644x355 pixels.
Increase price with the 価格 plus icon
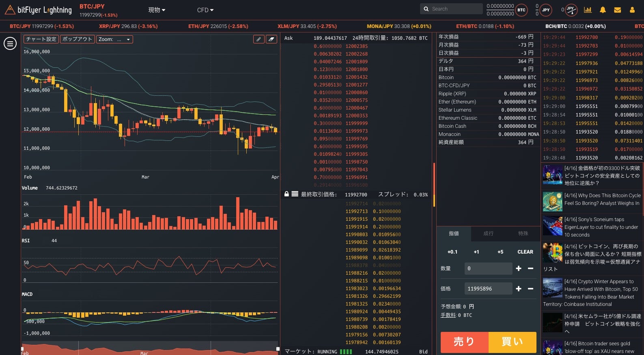519,288
